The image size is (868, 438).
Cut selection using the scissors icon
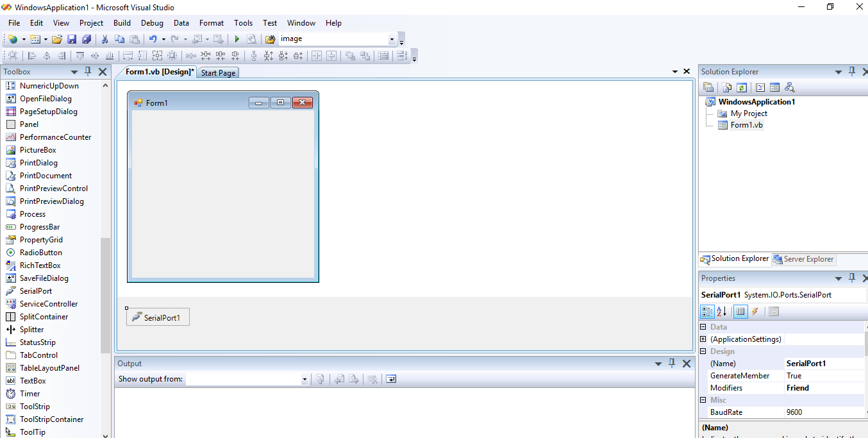(104, 39)
